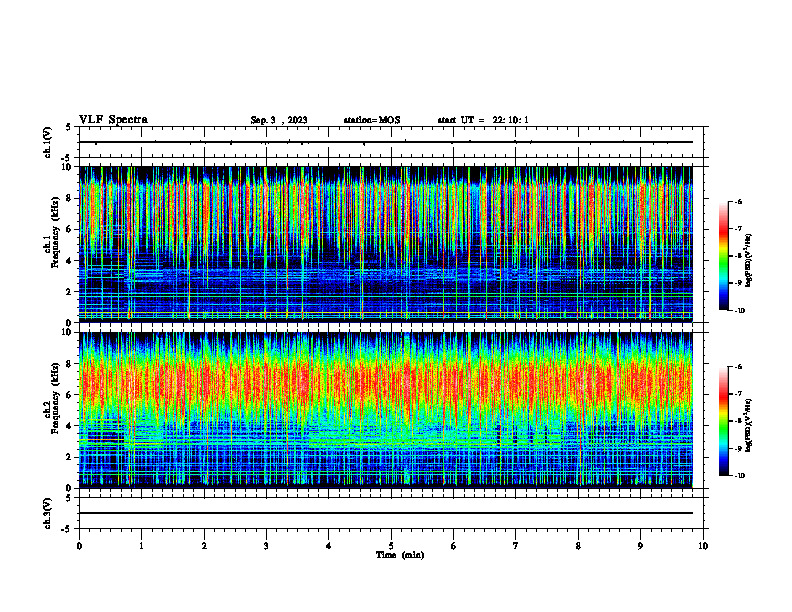The width and height of the screenshot is (792, 612).
Task: Click the time axis tick label '8'
Action: click(578, 546)
